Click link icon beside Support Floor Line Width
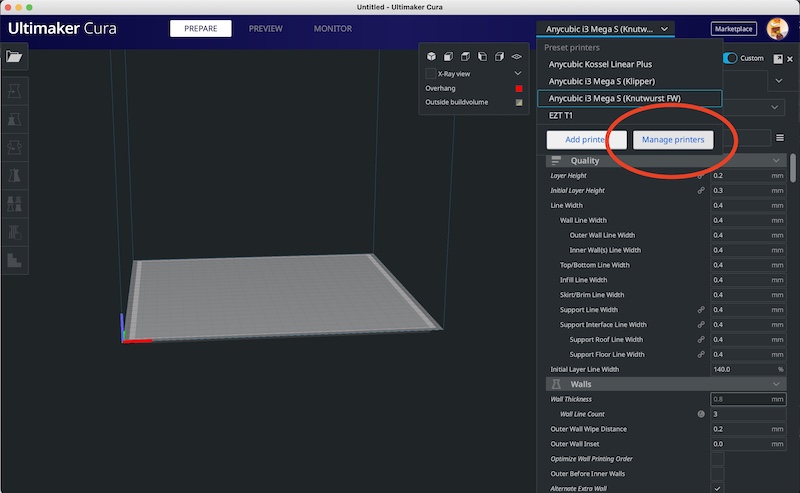This screenshot has width=800, height=493. coord(701,354)
